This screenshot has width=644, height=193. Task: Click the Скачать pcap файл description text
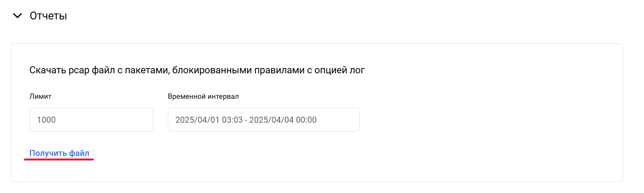tap(197, 70)
